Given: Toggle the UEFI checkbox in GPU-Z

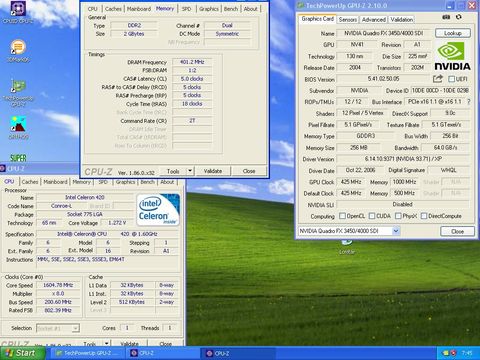Looking at the screenshot, I should coord(451,79).
